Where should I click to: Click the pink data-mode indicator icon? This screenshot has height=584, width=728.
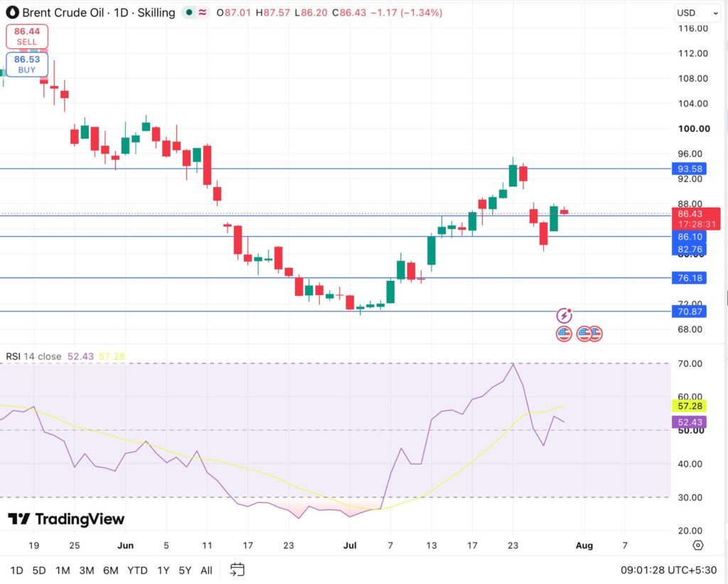(x=203, y=13)
